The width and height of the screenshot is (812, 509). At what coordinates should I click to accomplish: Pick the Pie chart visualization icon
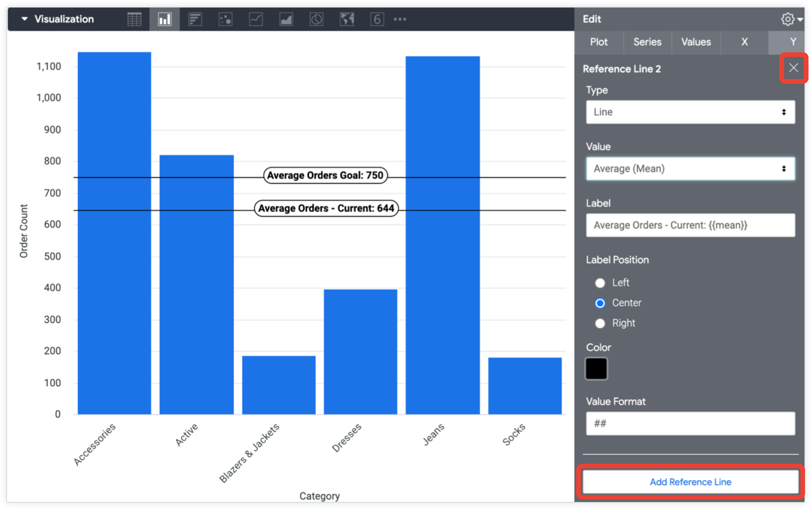click(x=316, y=19)
